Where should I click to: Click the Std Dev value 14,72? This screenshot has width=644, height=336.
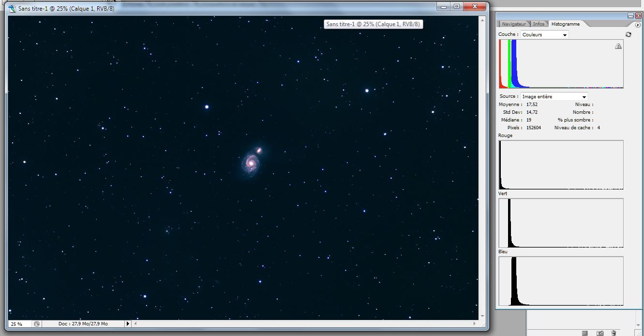(532, 112)
